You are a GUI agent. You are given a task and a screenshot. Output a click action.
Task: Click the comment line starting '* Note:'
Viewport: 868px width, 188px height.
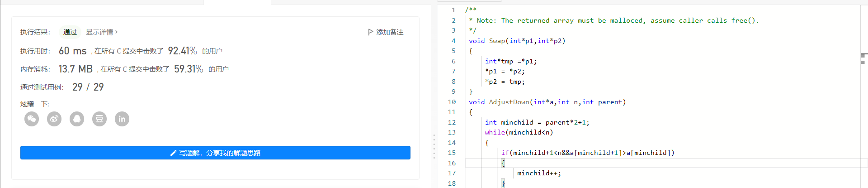click(x=614, y=20)
